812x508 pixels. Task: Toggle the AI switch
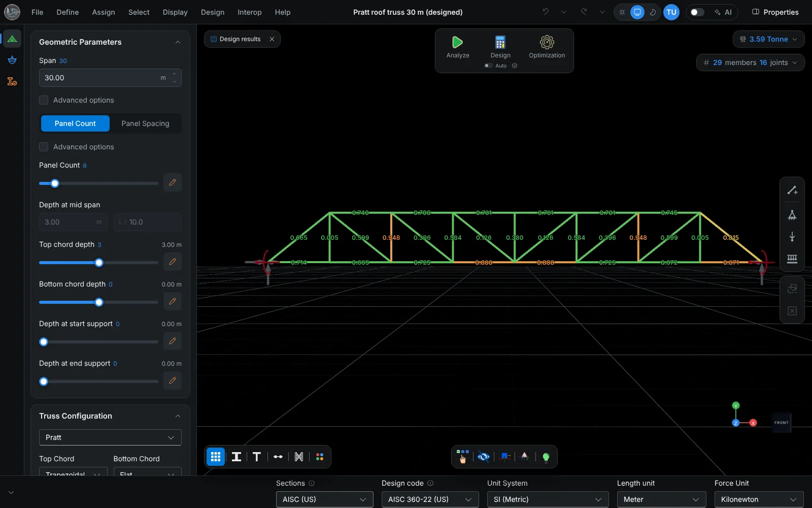tap(697, 12)
